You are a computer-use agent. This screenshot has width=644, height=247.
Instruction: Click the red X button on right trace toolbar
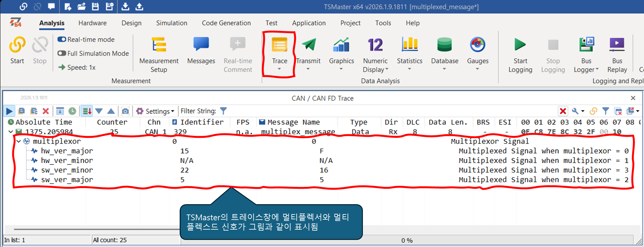click(x=563, y=111)
